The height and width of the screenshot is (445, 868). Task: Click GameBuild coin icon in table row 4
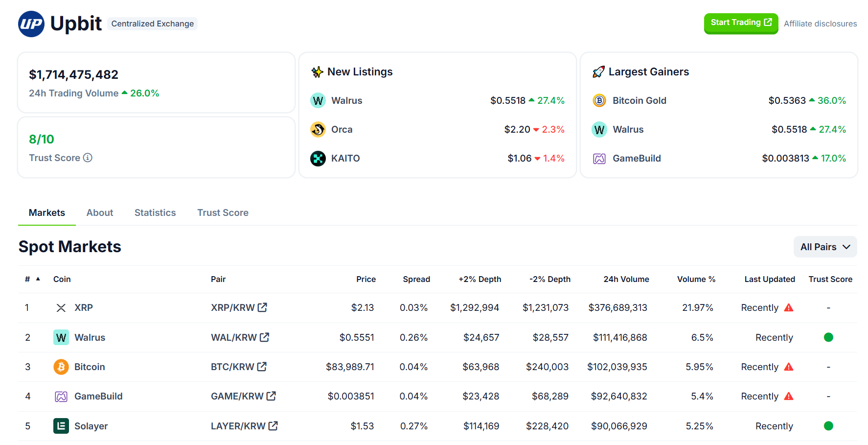[x=61, y=397]
